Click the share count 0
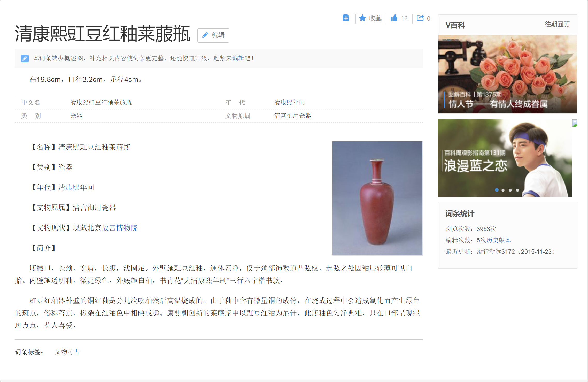Screen dimensions: 588x382 (429, 18)
